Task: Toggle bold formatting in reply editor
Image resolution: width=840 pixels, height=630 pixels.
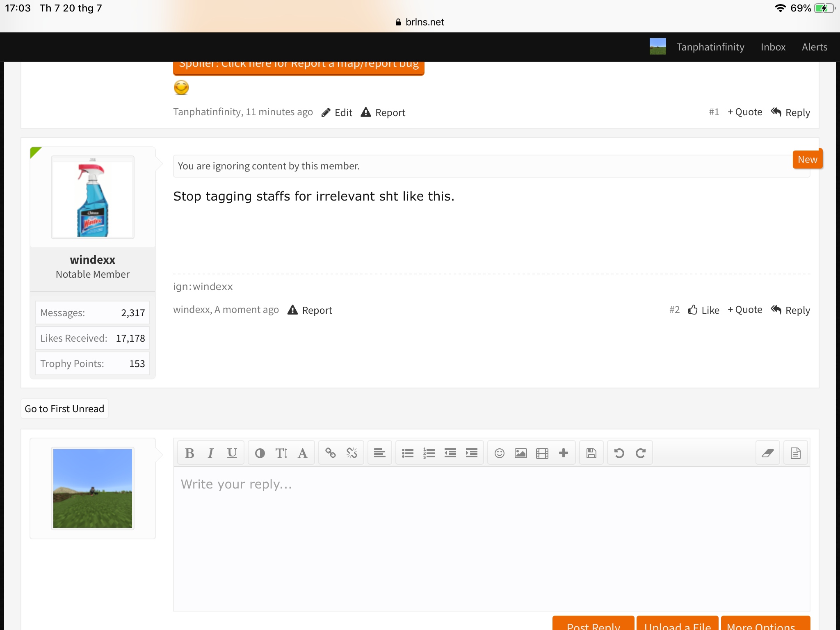Action: point(189,453)
